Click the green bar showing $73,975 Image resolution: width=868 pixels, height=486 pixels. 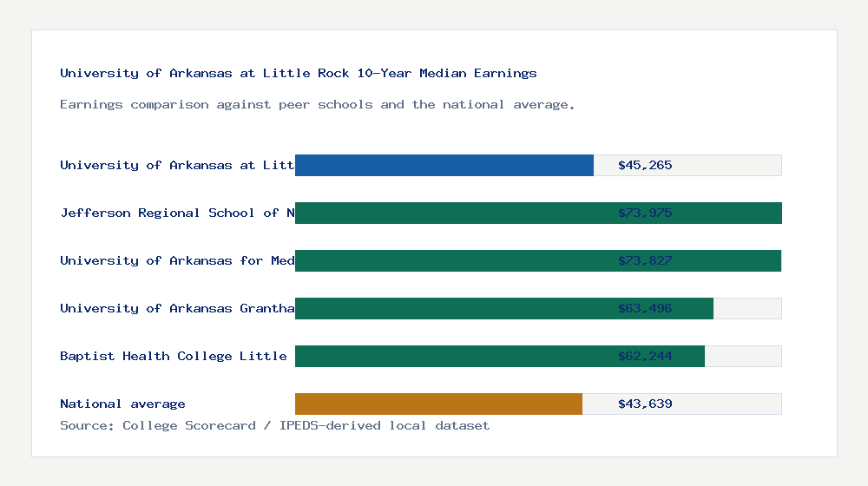pos(538,213)
